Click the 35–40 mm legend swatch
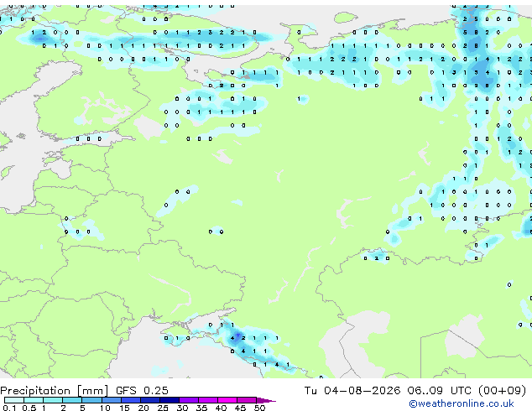 (208, 400)
